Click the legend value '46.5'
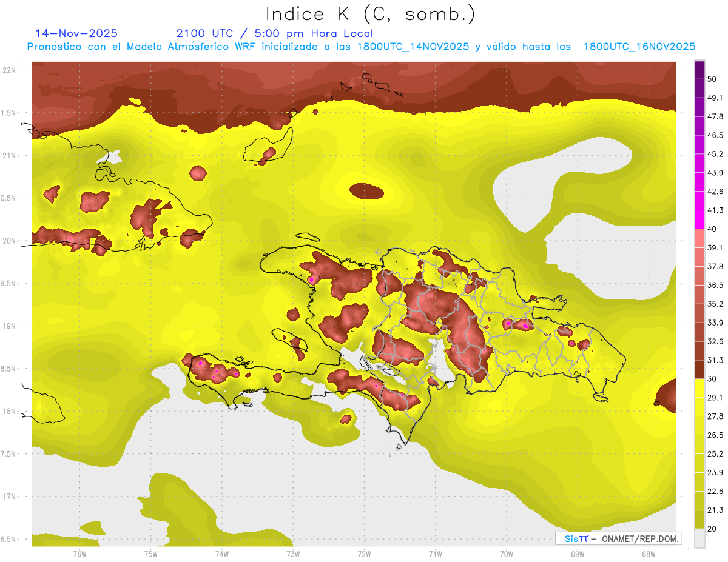 pos(715,135)
